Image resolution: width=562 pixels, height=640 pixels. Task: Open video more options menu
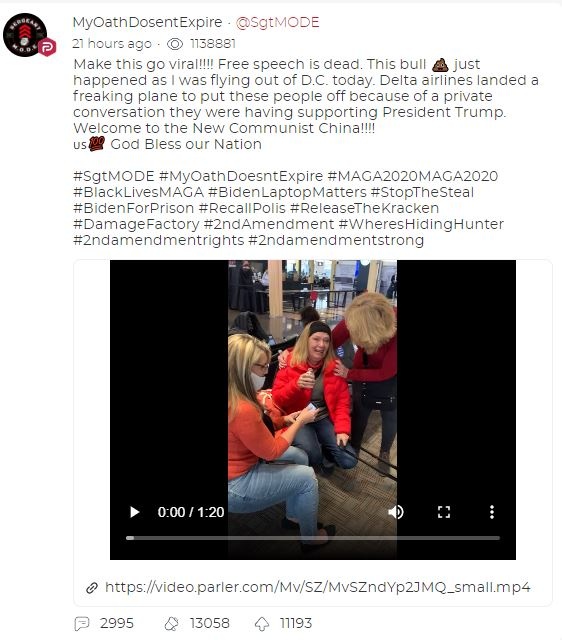pyautogui.click(x=492, y=512)
